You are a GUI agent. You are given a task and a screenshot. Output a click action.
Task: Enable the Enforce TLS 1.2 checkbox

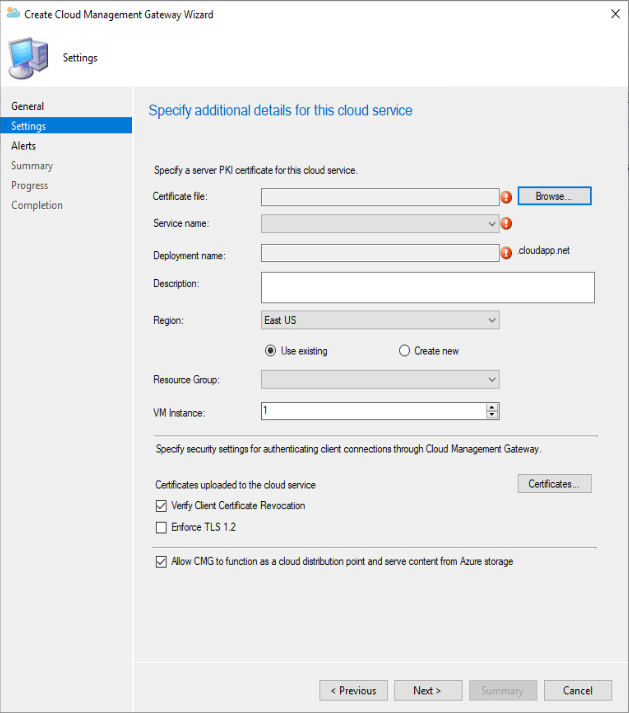[162, 527]
